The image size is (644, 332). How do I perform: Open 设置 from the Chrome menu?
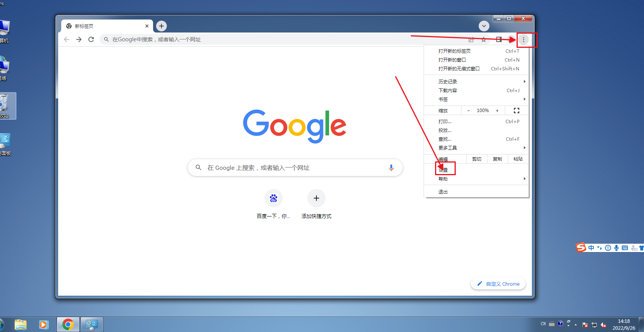coord(476,170)
